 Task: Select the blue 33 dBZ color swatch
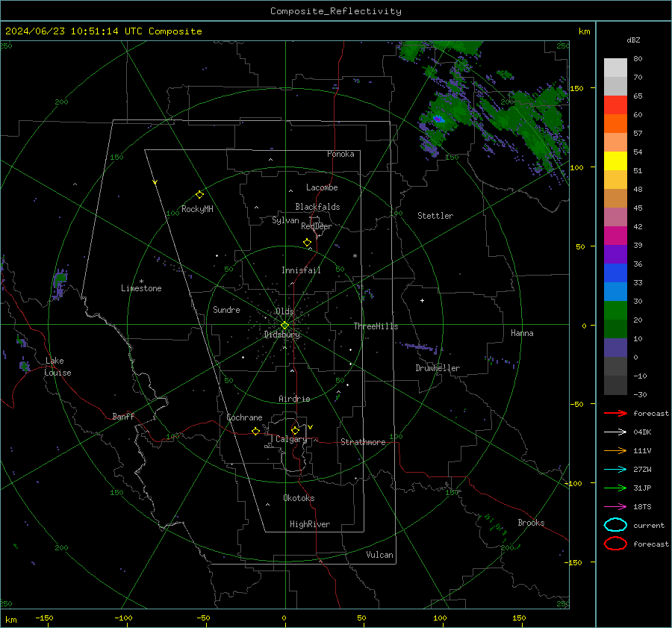pos(615,273)
